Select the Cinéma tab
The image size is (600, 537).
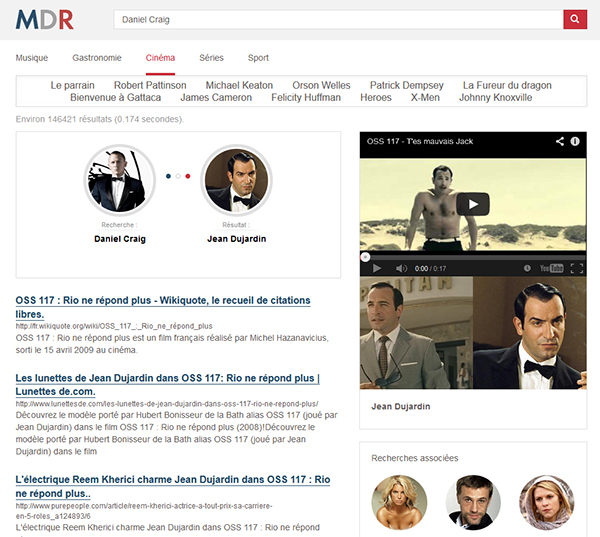point(160,58)
